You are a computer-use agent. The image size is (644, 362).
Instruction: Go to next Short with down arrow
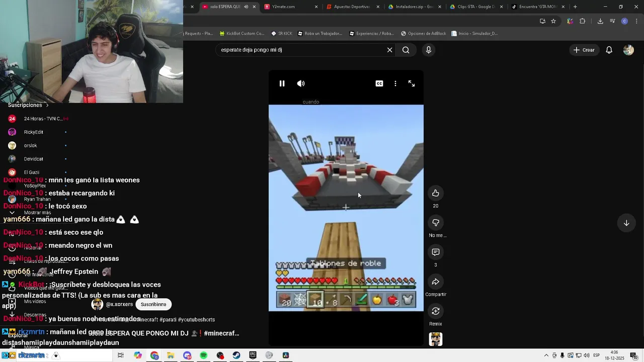(626, 223)
